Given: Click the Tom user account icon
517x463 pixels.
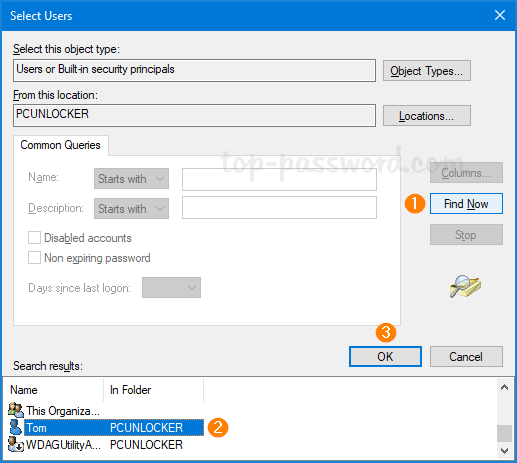Looking at the screenshot, I should (15, 427).
